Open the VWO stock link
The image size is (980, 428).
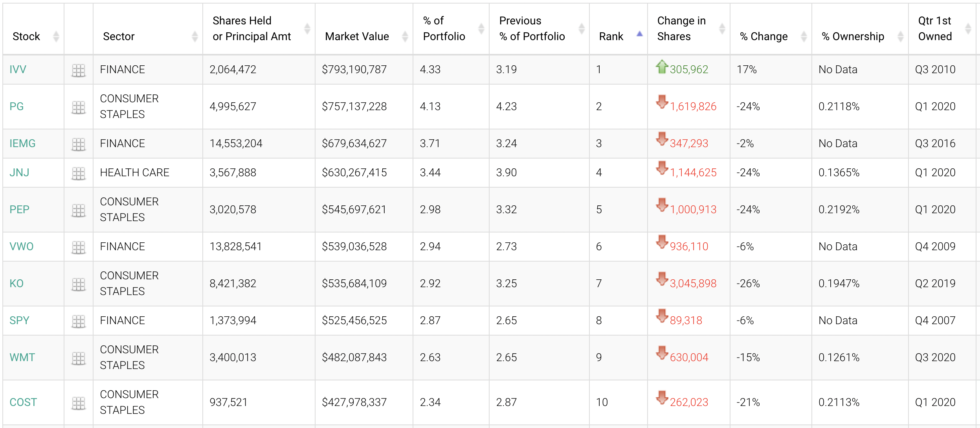click(x=22, y=247)
